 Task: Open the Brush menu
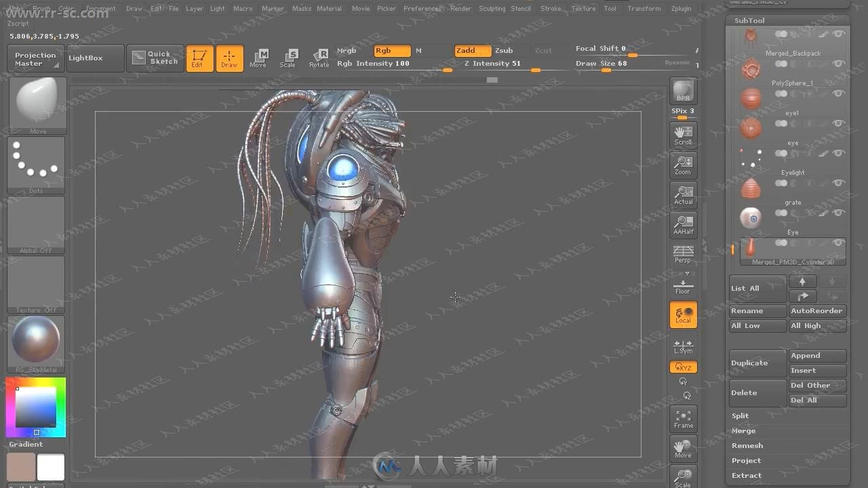coord(41,9)
